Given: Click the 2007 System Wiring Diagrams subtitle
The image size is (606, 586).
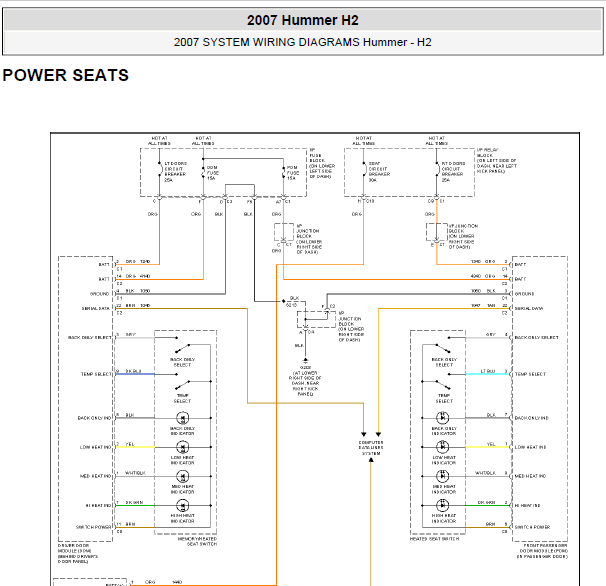Looking at the screenshot, I should pos(303,43).
